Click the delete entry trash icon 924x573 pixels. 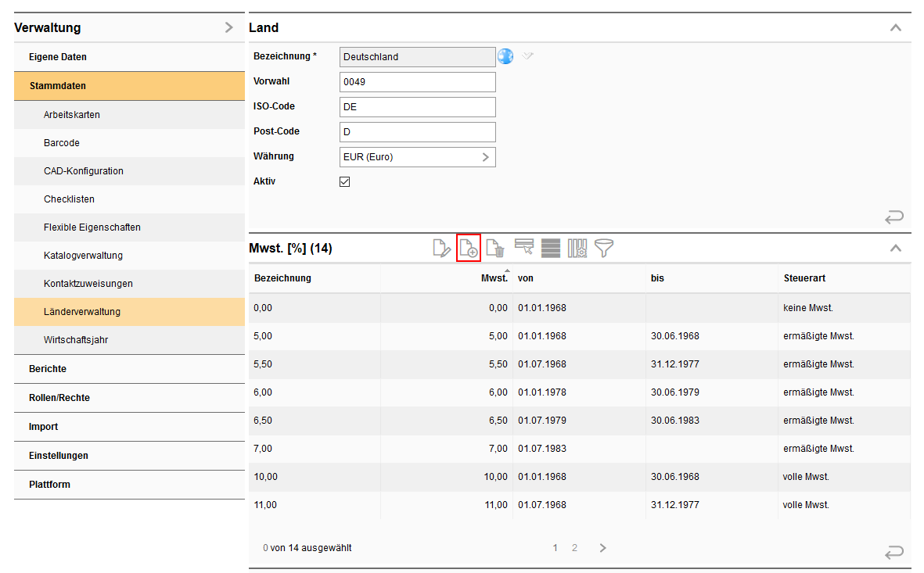click(x=495, y=249)
